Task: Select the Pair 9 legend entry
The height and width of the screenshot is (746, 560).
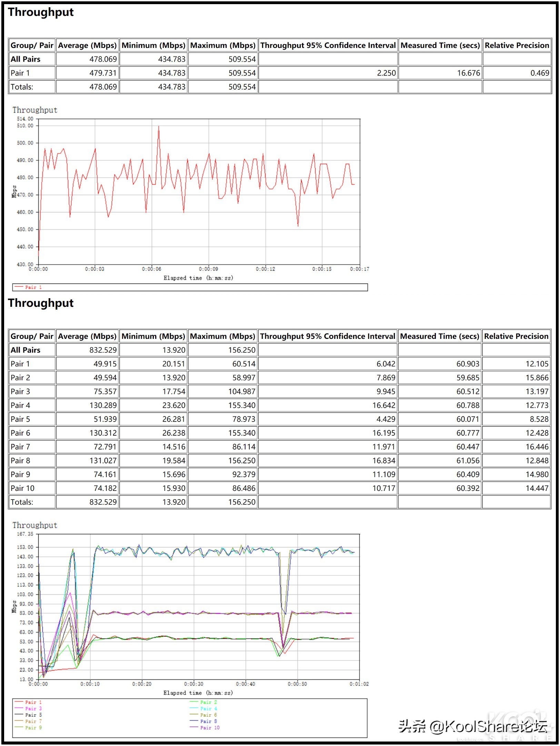Action: (x=33, y=728)
